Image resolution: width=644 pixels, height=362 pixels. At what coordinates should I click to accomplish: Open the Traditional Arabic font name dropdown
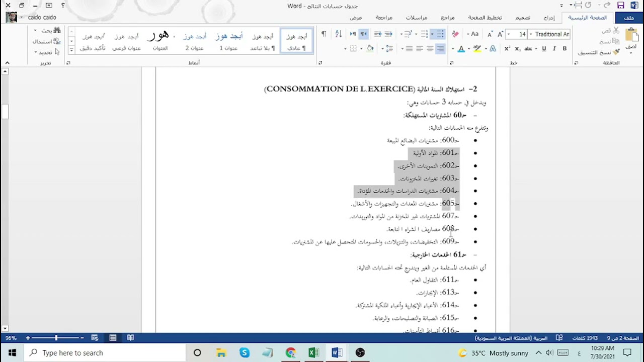[x=531, y=34]
